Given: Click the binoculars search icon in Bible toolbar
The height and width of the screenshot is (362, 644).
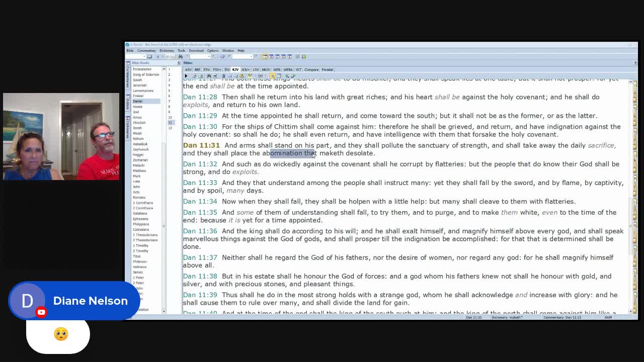Looking at the screenshot, I should click(209, 76).
